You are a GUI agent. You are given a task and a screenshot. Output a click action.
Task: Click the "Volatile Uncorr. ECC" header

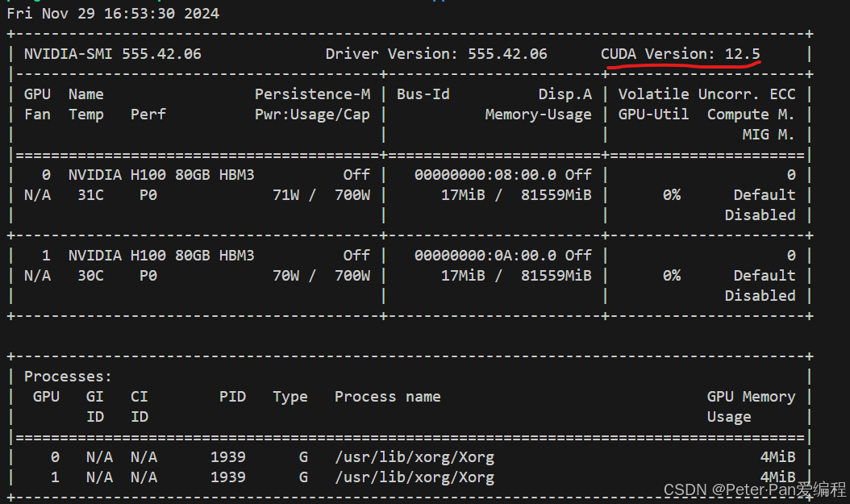click(x=707, y=94)
